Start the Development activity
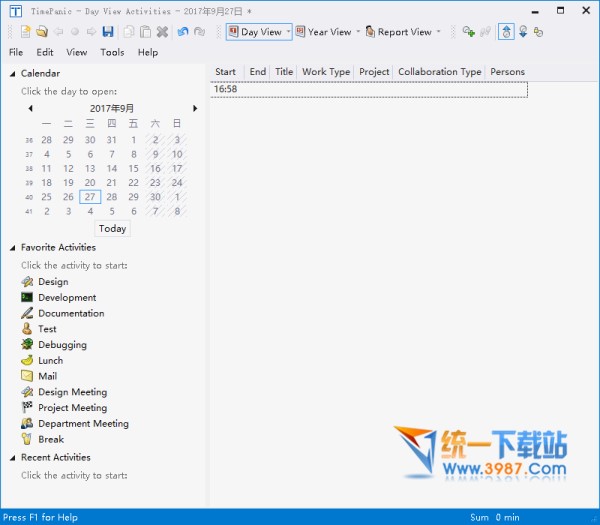 (59, 297)
